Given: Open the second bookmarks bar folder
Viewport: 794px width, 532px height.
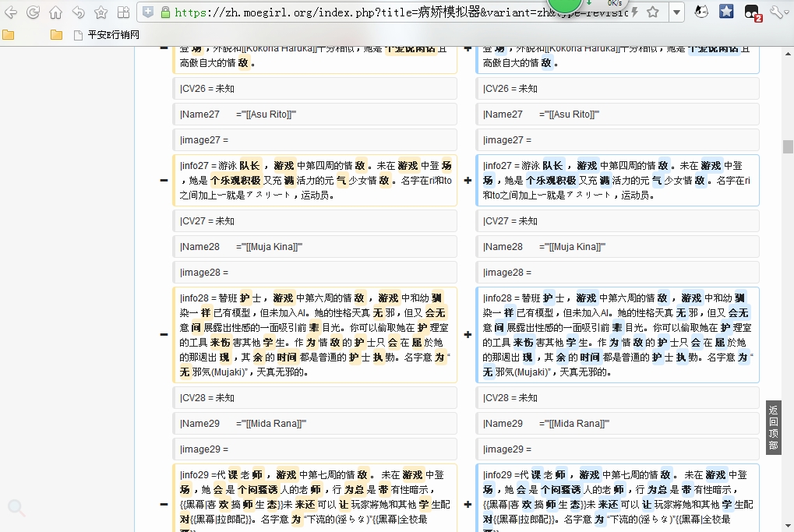Looking at the screenshot, I should coord(56,35).
